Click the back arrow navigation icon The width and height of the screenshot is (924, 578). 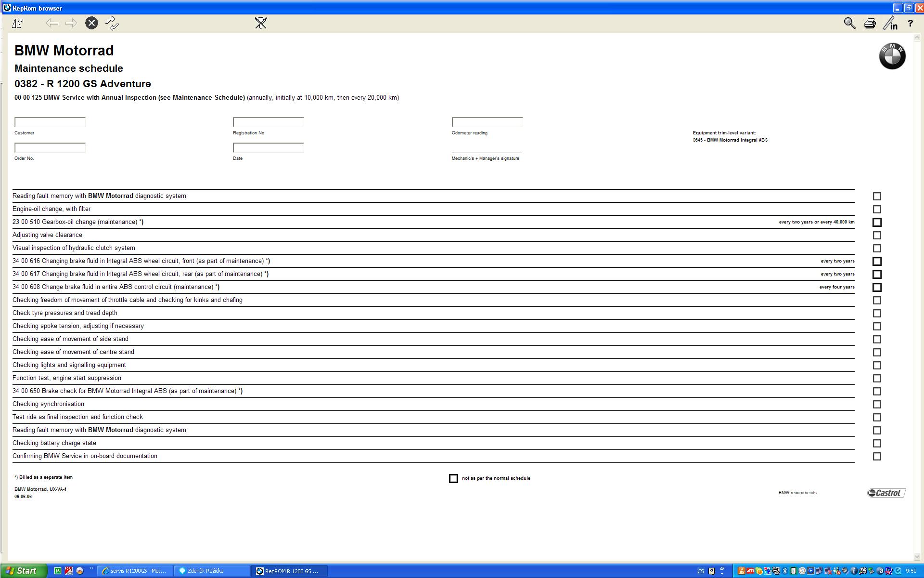coord(52,23)
